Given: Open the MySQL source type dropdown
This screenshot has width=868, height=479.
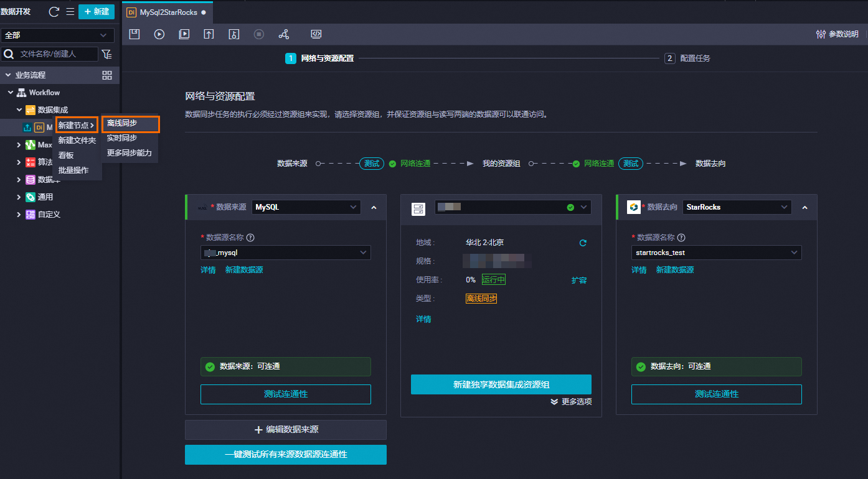Looking at the screenshot, I should [306, 207].
